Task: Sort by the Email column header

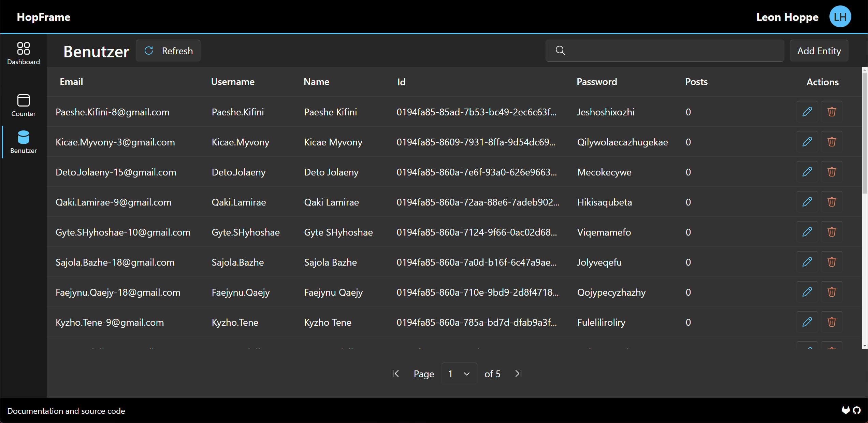Action: [x=71, y=82]
